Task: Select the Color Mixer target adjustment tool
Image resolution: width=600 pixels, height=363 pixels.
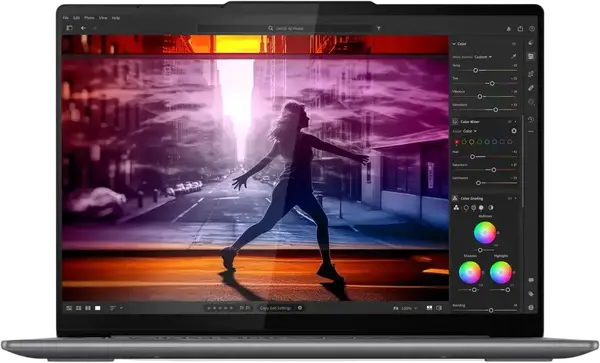Action: click(x=514, y=131)
